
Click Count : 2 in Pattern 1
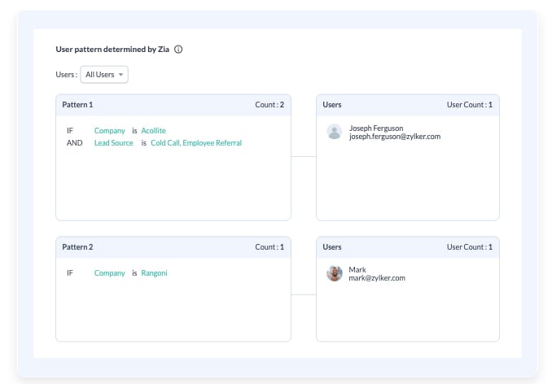(x=269, y=105)
